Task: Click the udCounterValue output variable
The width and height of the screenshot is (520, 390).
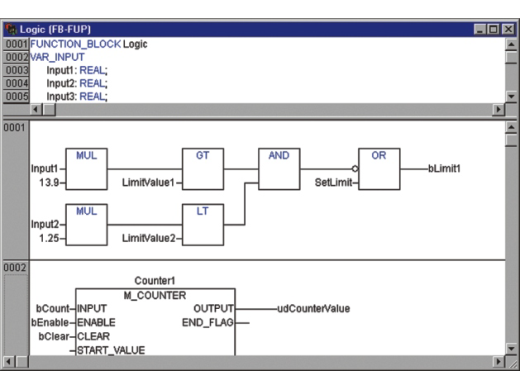Action: [x=314, y=309]
